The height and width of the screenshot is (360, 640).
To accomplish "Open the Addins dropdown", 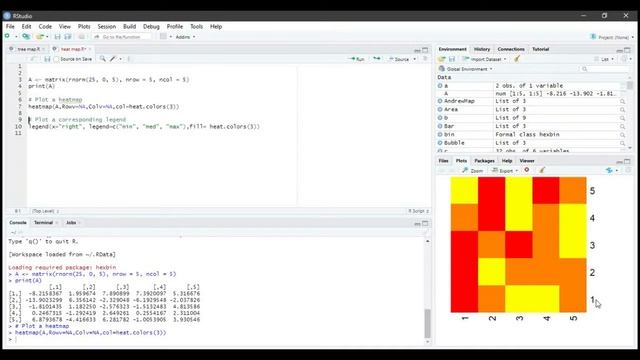I will pos(185,37).
